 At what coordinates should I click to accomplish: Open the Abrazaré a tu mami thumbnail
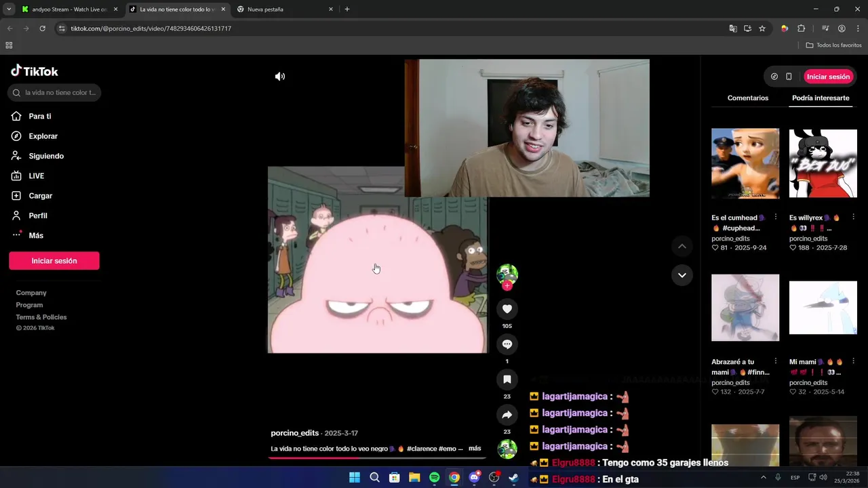745,308
